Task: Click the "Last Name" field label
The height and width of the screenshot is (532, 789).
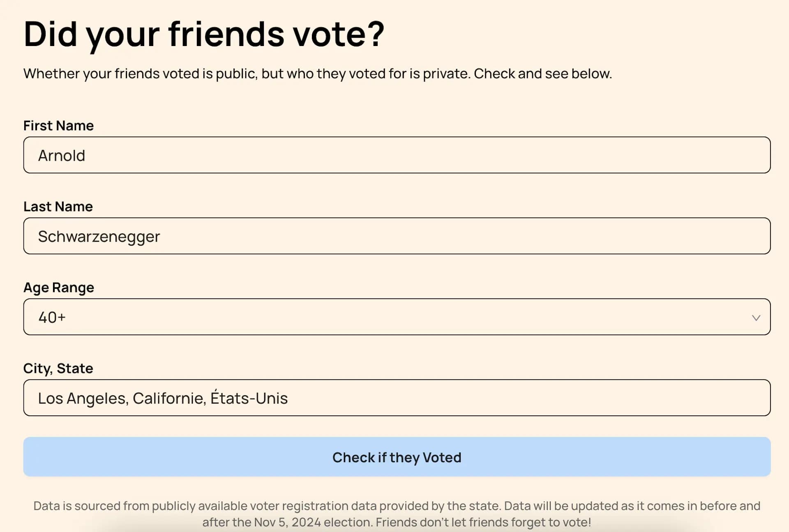Action: point(58,206)
